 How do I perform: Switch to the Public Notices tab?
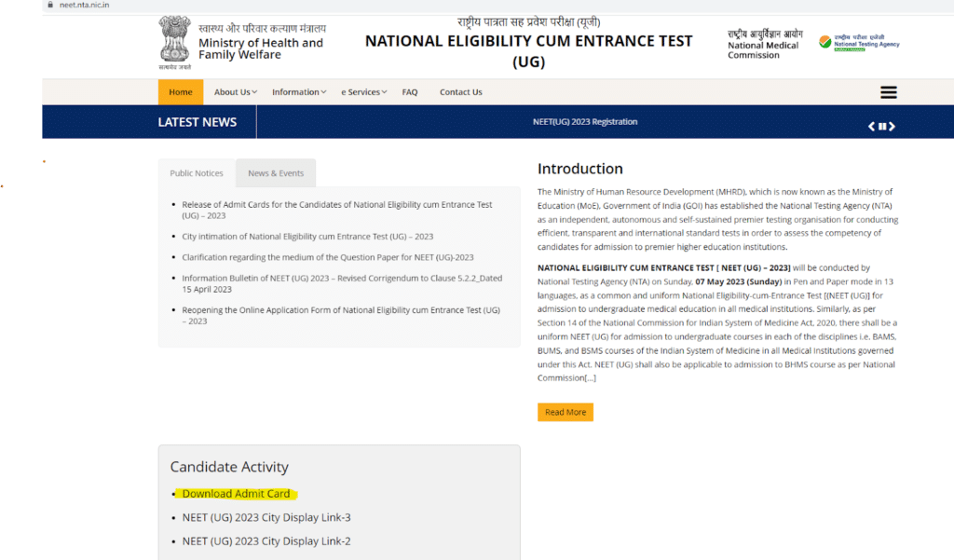pos(197,173)
